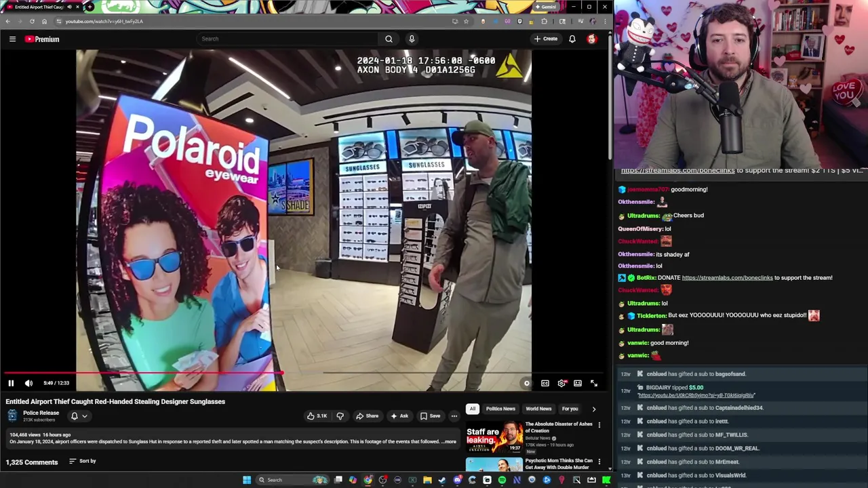The image size is (868, 488).
Task: Show more filter chips with arrow
Action: pos(593,409)
